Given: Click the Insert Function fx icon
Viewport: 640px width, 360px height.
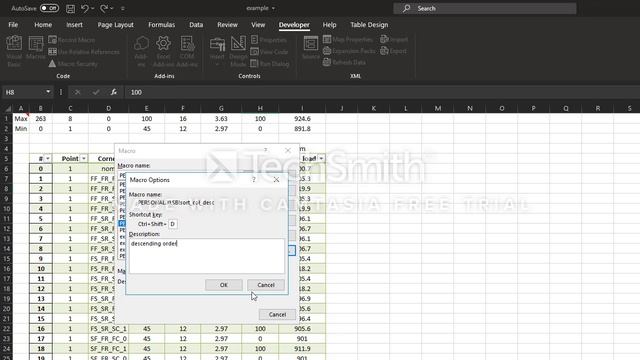Looking at the screenshot, I should (114, 92).
